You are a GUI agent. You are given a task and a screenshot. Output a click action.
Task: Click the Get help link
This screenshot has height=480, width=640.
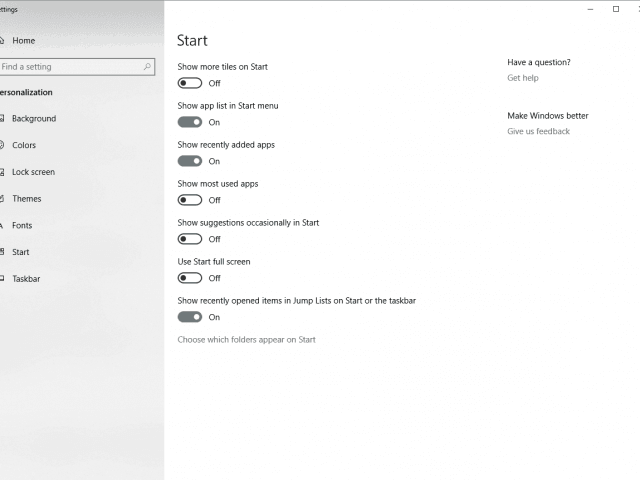coord(523,78)
